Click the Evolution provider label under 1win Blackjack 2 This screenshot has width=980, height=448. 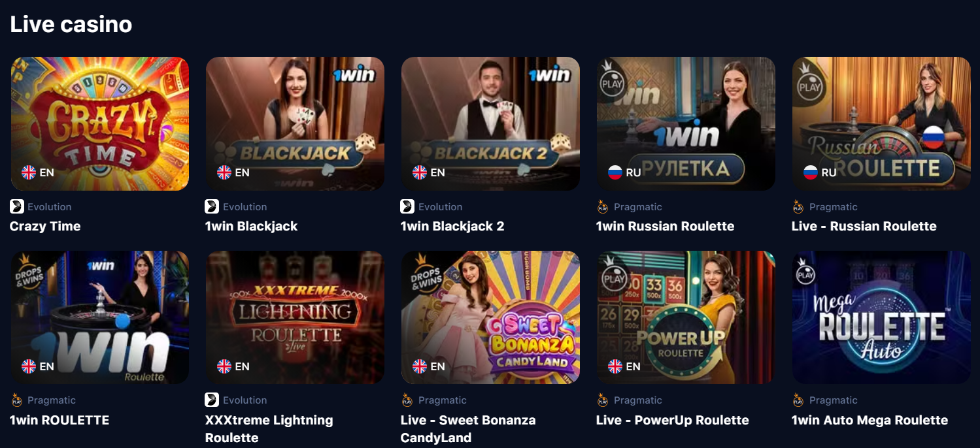pos(440,207)
